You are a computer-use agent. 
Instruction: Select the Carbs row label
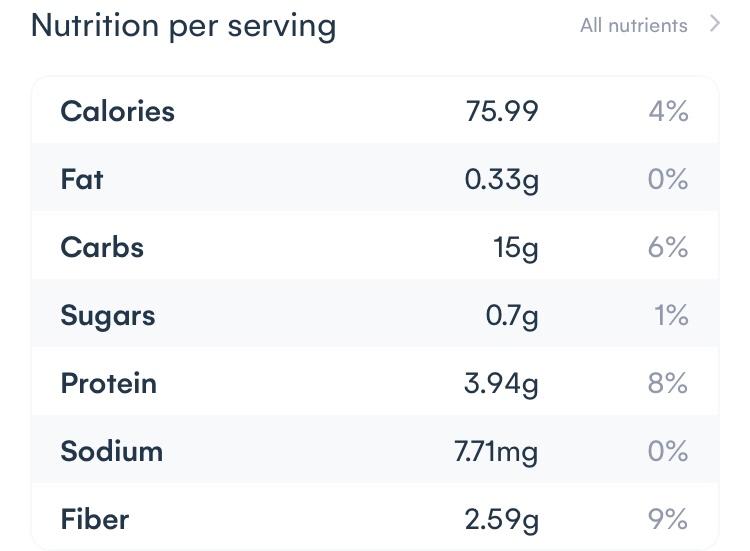pyautogui.click(x=102, y=247)
